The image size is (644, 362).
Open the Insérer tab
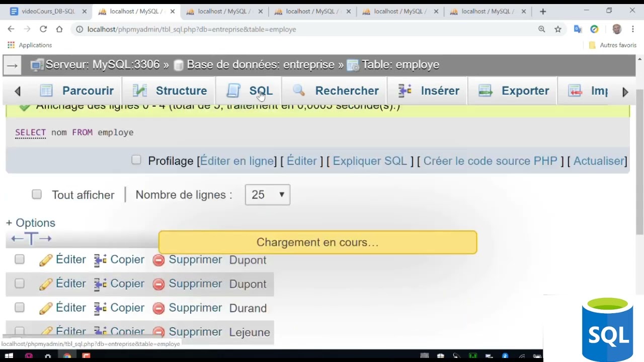(x=428, y=90)
